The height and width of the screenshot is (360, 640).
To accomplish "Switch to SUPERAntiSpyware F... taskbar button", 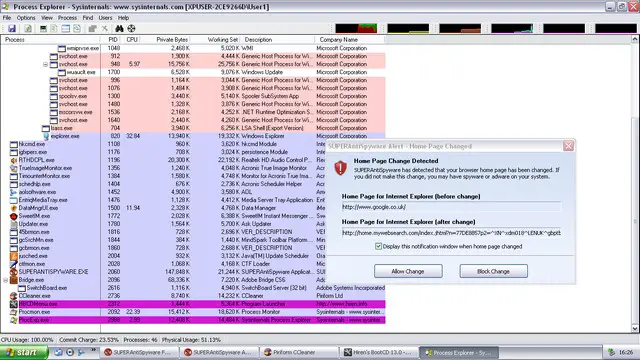I will [139, 352].
